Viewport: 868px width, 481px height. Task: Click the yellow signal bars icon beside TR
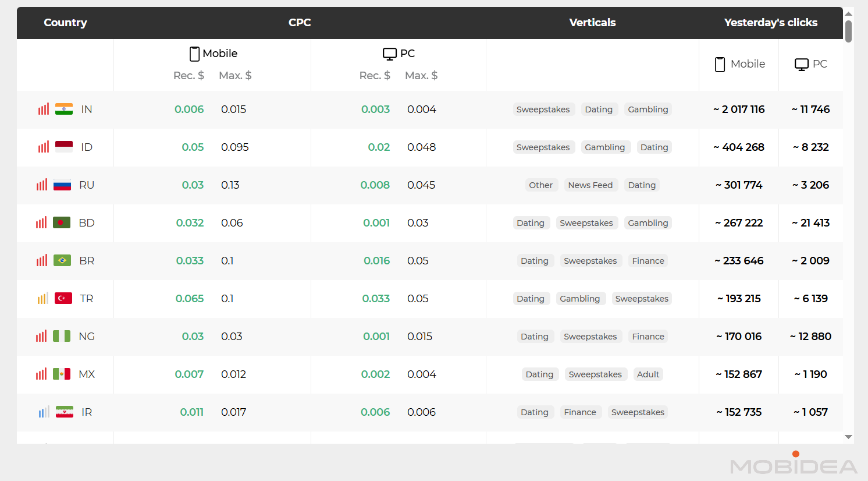click(x=43, y=299)
